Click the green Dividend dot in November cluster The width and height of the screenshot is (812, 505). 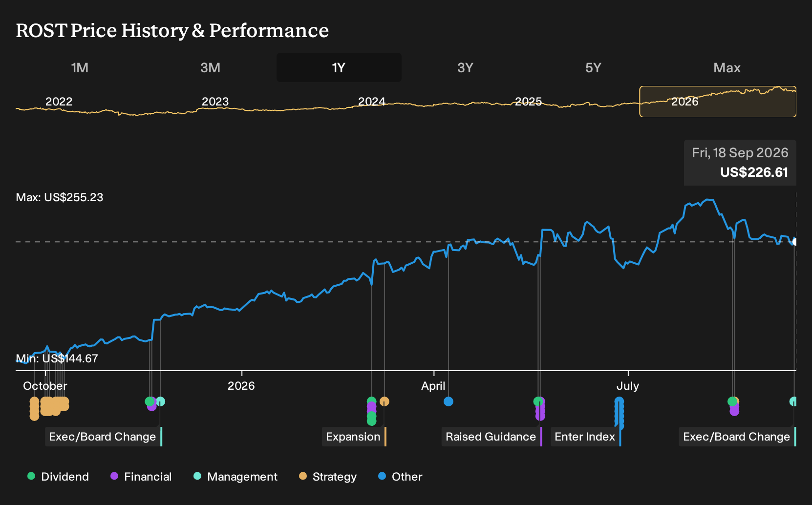click(x=150, y=401)
